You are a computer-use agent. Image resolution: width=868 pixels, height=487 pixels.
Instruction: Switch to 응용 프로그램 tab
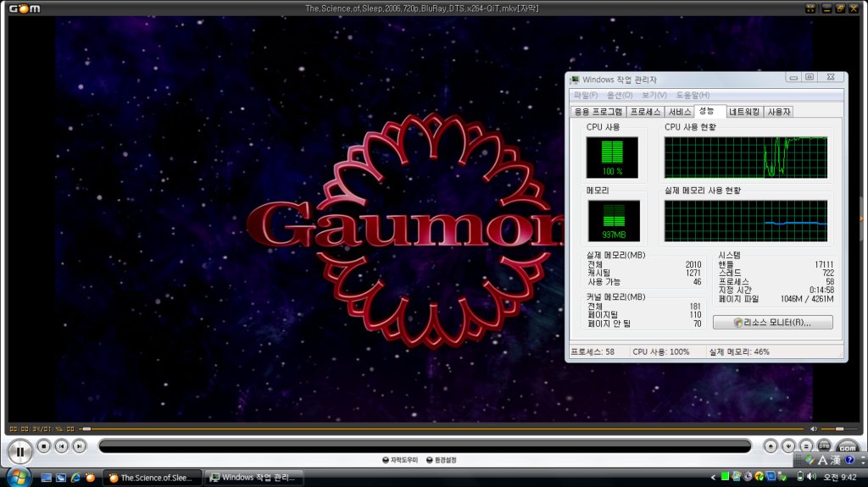pyautogui.click(x=598, y=112)
